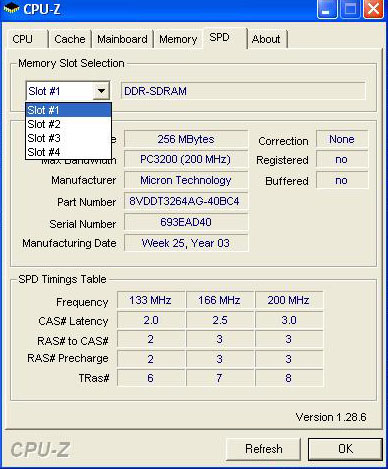Image resolution: width=388 pixels, height=469 pixels.
Task: Collapse the slot dropdown using its arrow
Action: [101, 91]
